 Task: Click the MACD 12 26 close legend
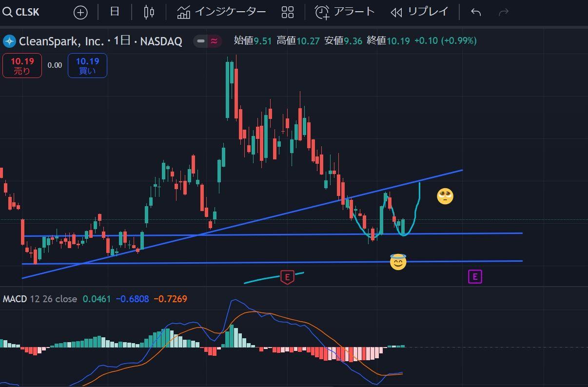[39, 299]
